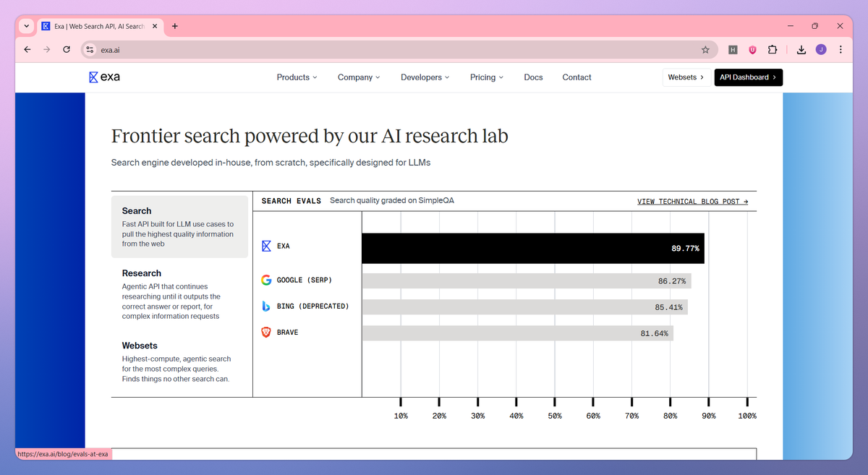Click the Google logo in the chart

[266, 280]
